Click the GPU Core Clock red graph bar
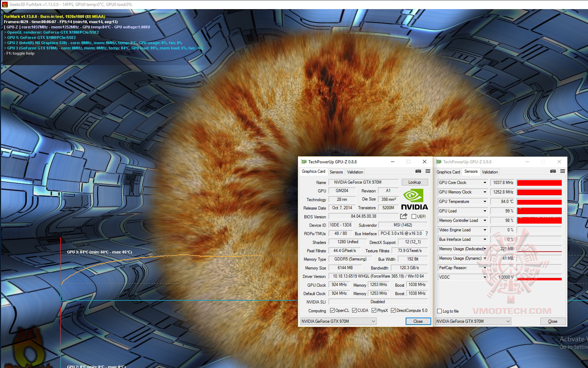This screenshot has width=588, height=368. [x=539, y=183]
